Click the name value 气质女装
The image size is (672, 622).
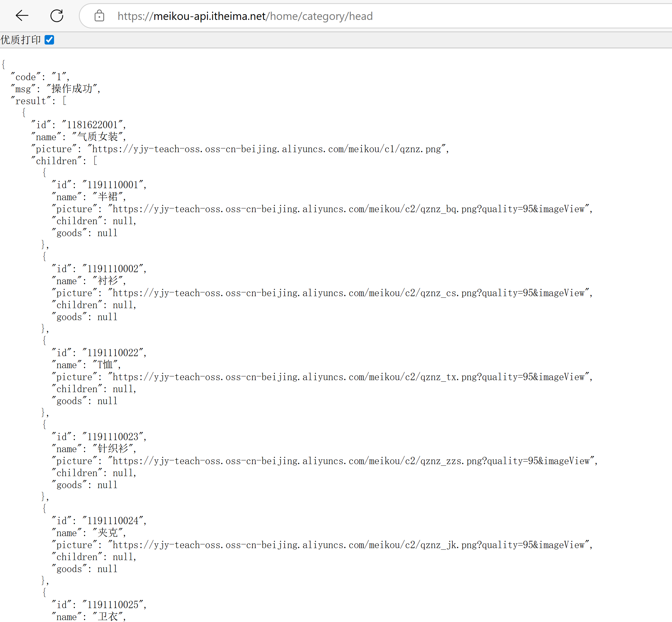pos(98,137)
